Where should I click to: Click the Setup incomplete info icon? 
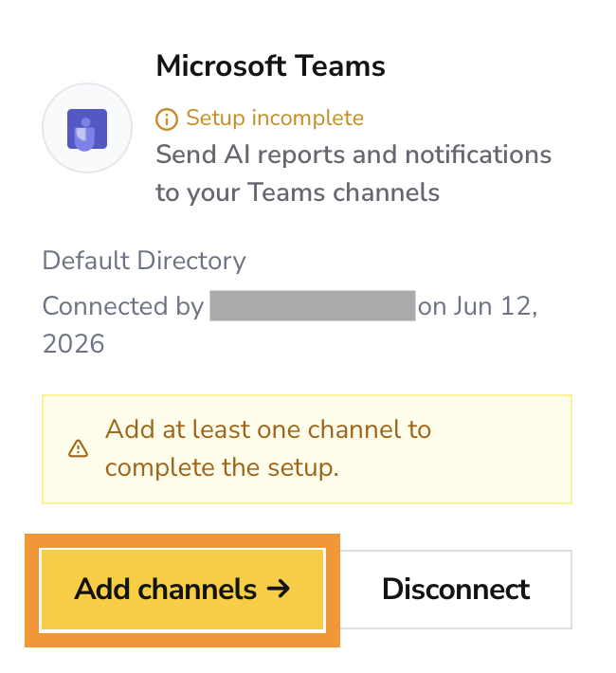[x=167, y=118]
